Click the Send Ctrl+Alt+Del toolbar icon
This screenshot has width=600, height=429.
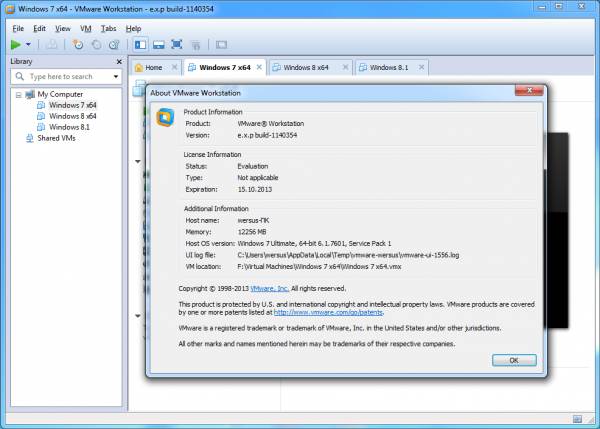pyautogui.click(x=52, y=45)
